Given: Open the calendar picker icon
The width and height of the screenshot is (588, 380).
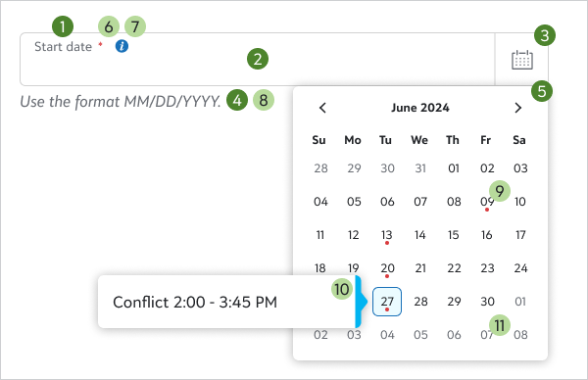Looking at the screenshot, I should click(x=522, y=60).
